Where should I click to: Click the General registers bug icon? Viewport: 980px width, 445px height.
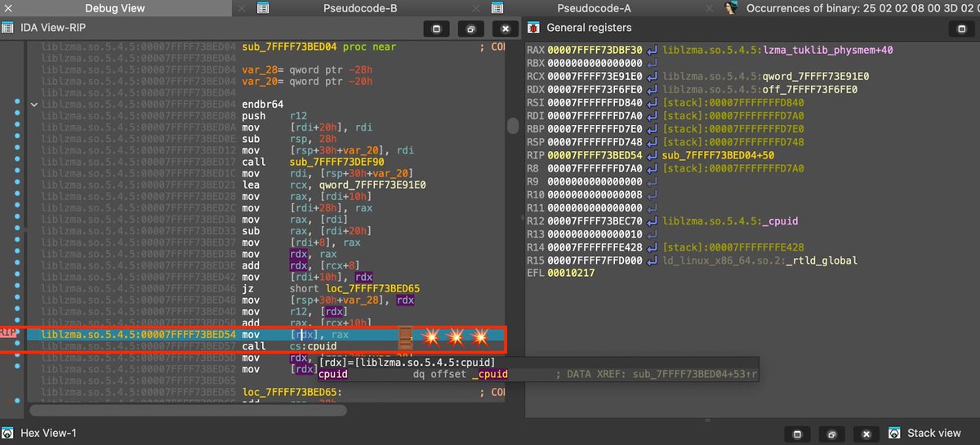[x=532, y=27]
